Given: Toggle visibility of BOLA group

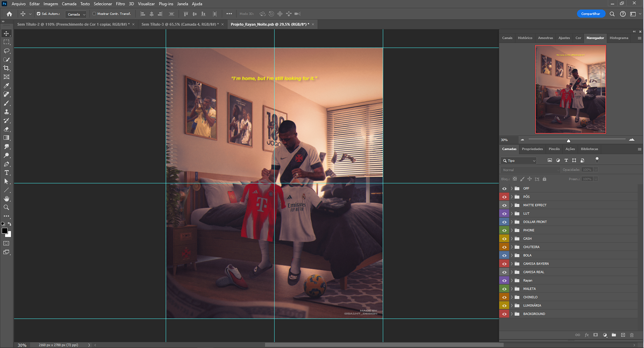Looking at the screenshot, I should click(504, 255).
